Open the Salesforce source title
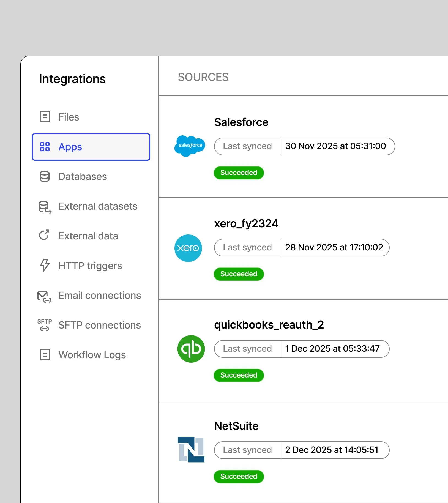The width and height of the screenshot is (448, 503). coord(241,122)
